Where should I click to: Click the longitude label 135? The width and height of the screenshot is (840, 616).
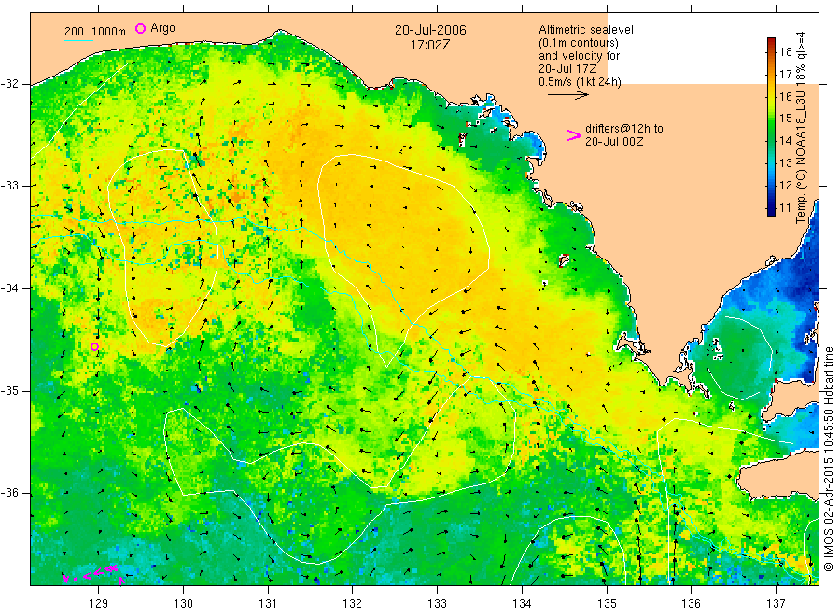pyautogui.click(x=607, y=604)
